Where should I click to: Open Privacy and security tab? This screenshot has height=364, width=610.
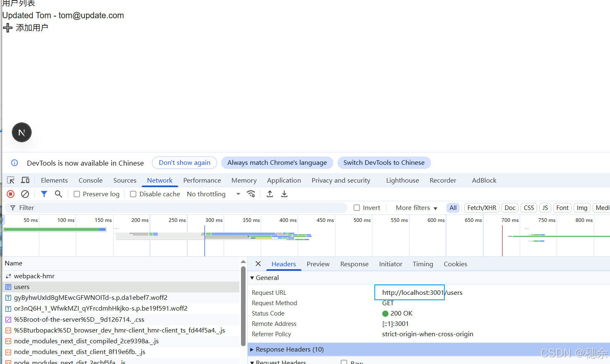[341, 180]
